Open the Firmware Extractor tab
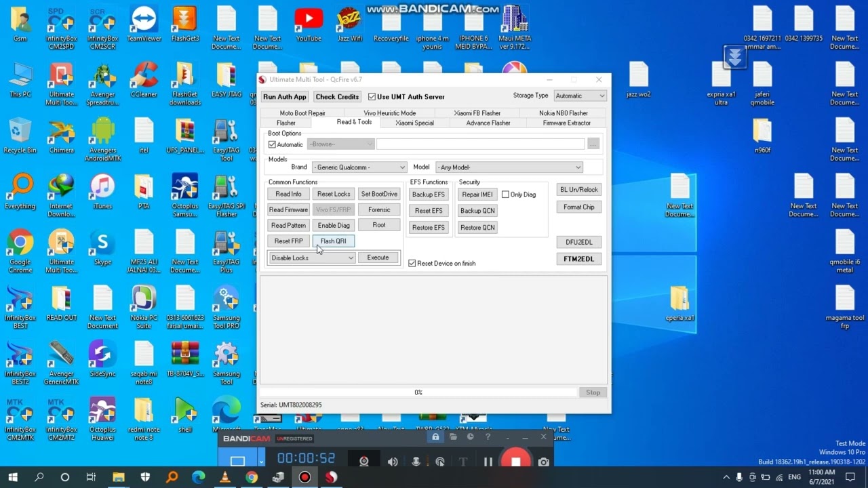The image size is (868, 488). (x=567, y=123)
